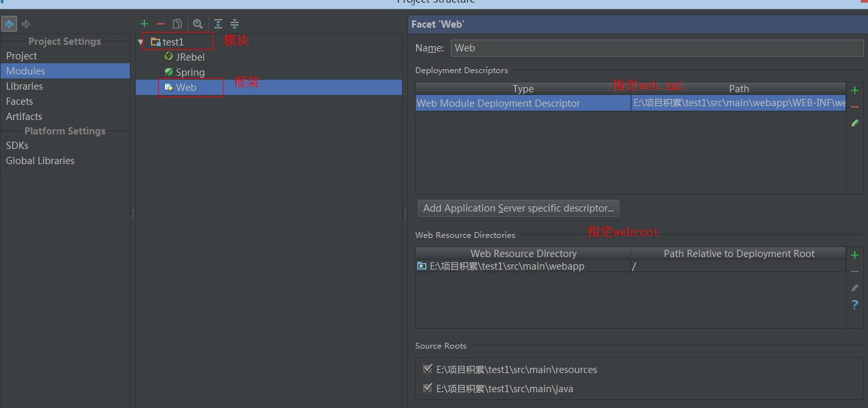Open SDKs platform settings
Screen dimensions: 868x408
tap(17, 146)
